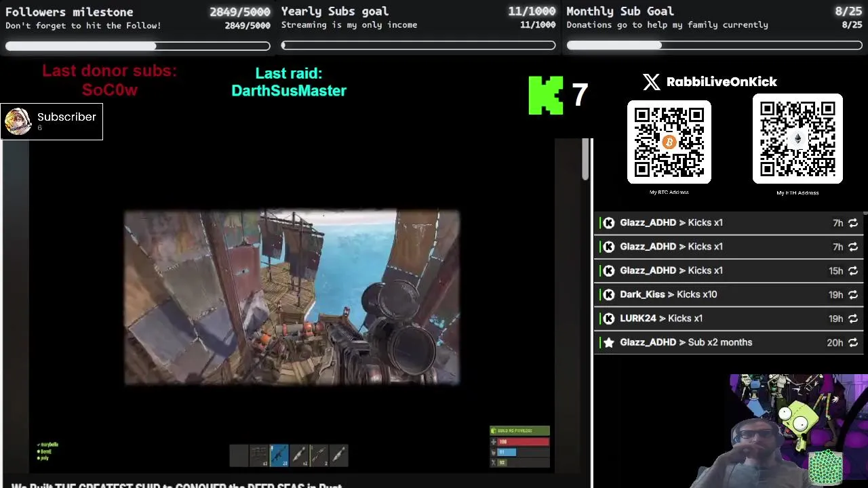
Task: Click the LURK24 > Kicks x1 entry
Action: [x=728, y=319]
